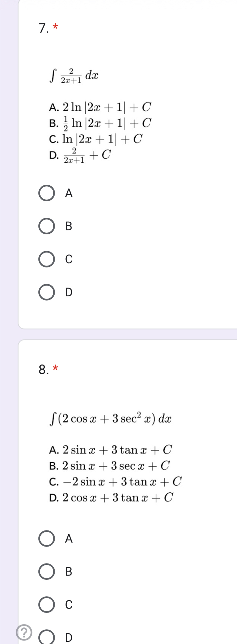
Task: Mark radio option D in question 8
Action: point(47,638)
